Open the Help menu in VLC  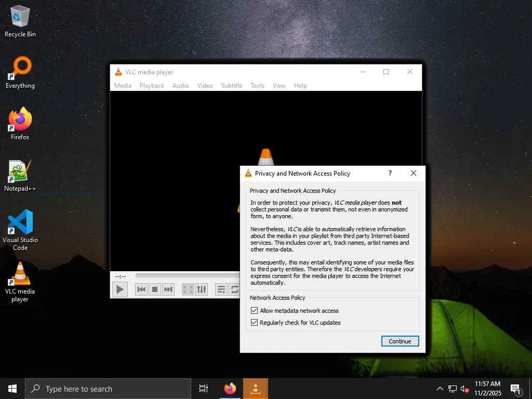(300, 86)
